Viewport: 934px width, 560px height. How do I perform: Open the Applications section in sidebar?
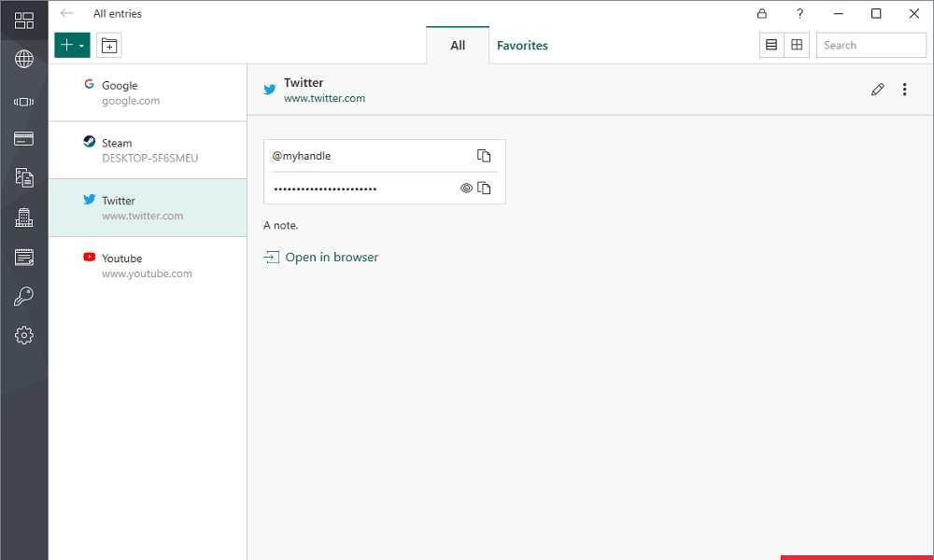click(x=24, y=102)
